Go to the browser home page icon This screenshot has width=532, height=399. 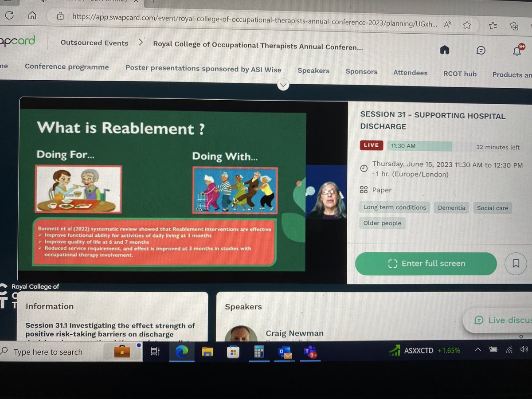click(32, 16)
